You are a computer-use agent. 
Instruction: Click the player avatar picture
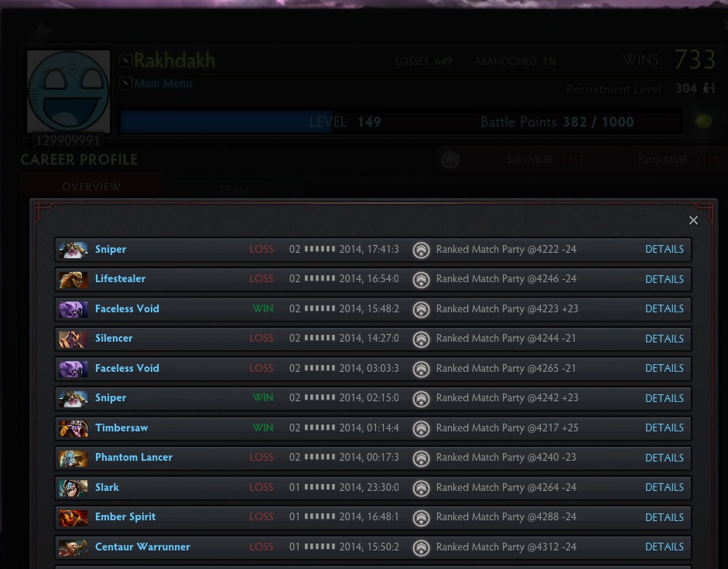click(69, 92)
